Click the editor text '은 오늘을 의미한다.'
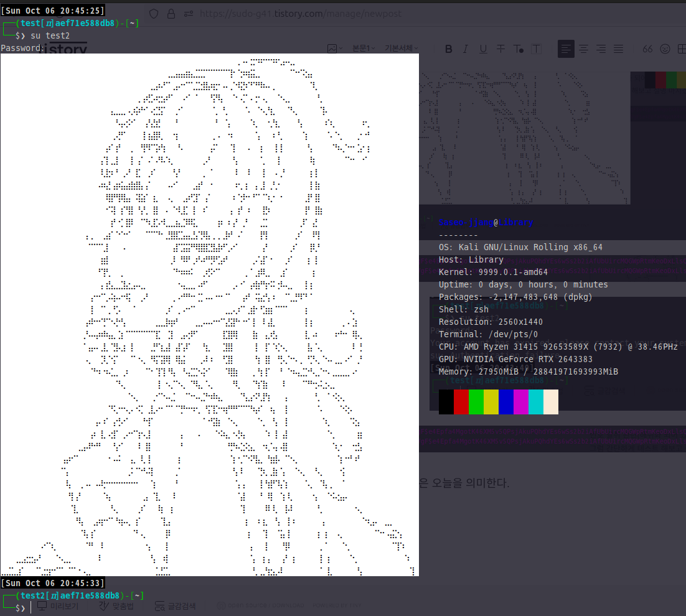 pos(464,483)
